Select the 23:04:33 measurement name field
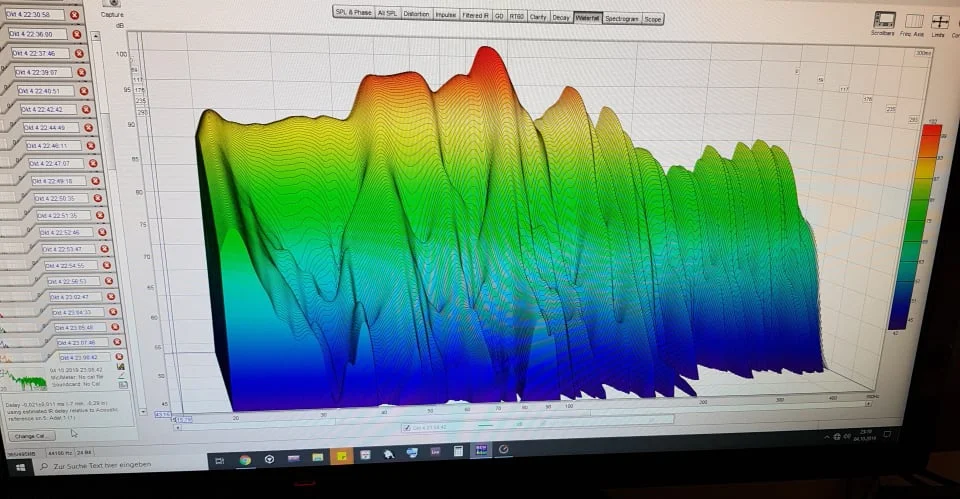This screenshot has height=499, width=960. click(80, 312)
